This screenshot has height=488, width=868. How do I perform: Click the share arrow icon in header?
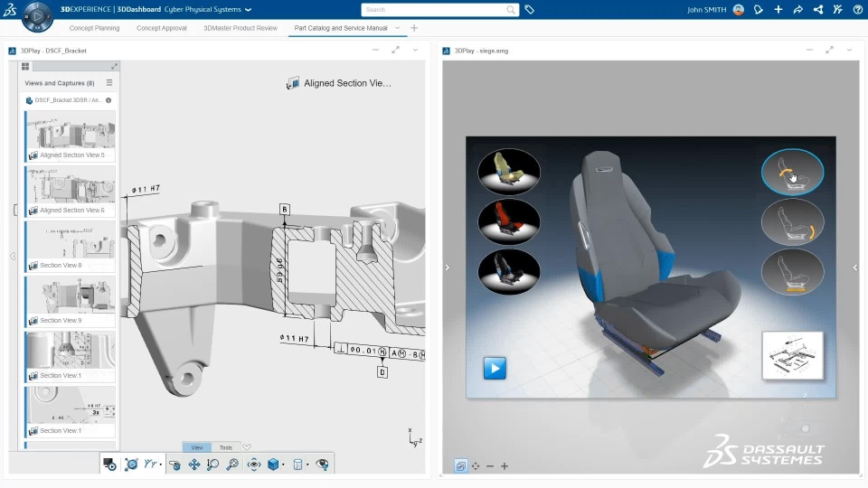(x=797, y=9)
